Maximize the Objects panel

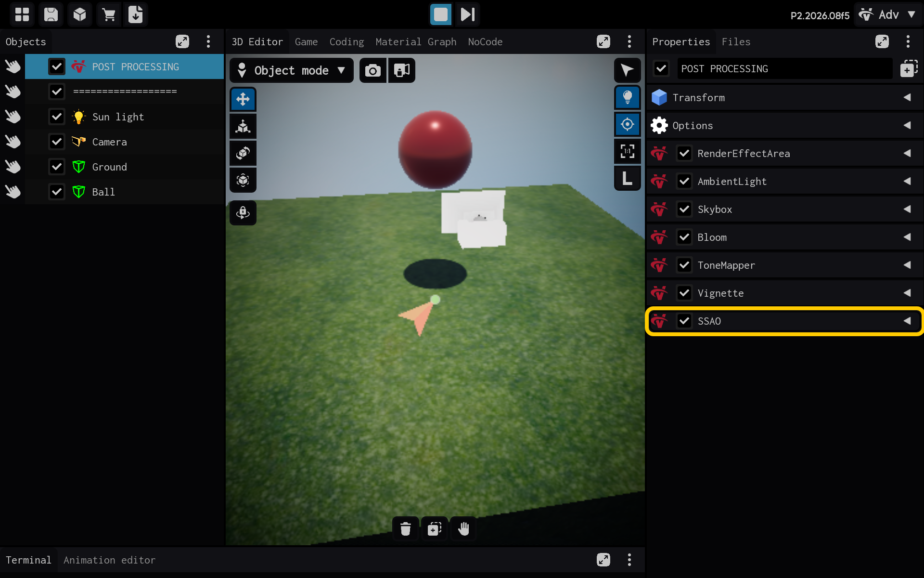pyautogui.click(x=182, y=42)
